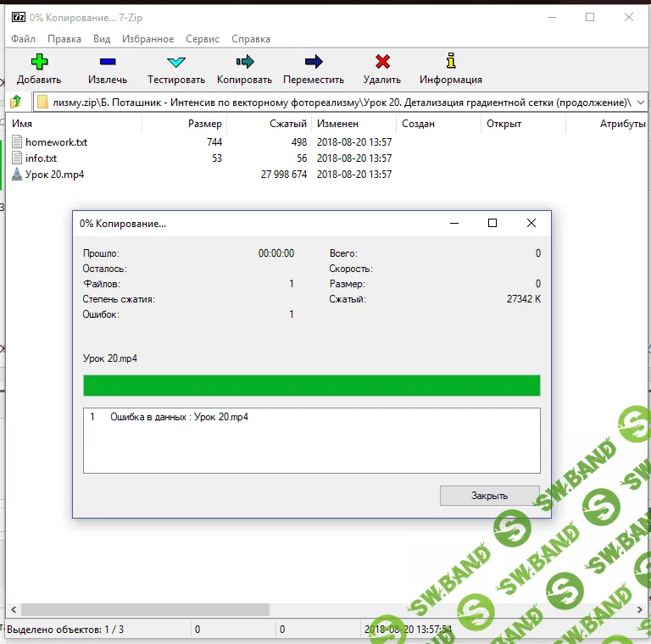This screenshot has width=651, height=644.
Task: Go up one folder level icon
Action: [15, 103]
